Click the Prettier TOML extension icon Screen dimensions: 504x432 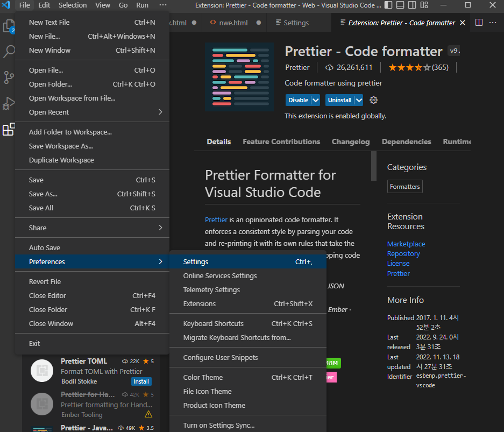(42, 371)
